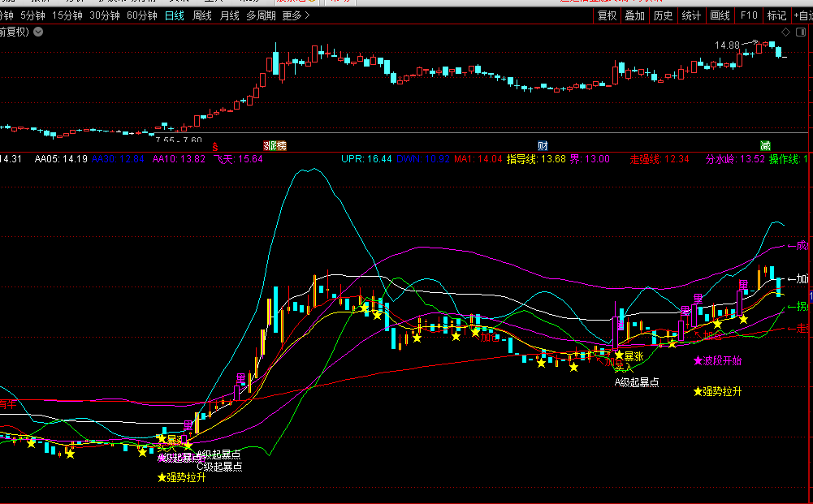Click the green 减 event marker
Viewport: 813px width, 504px height.
pos(765,145)
